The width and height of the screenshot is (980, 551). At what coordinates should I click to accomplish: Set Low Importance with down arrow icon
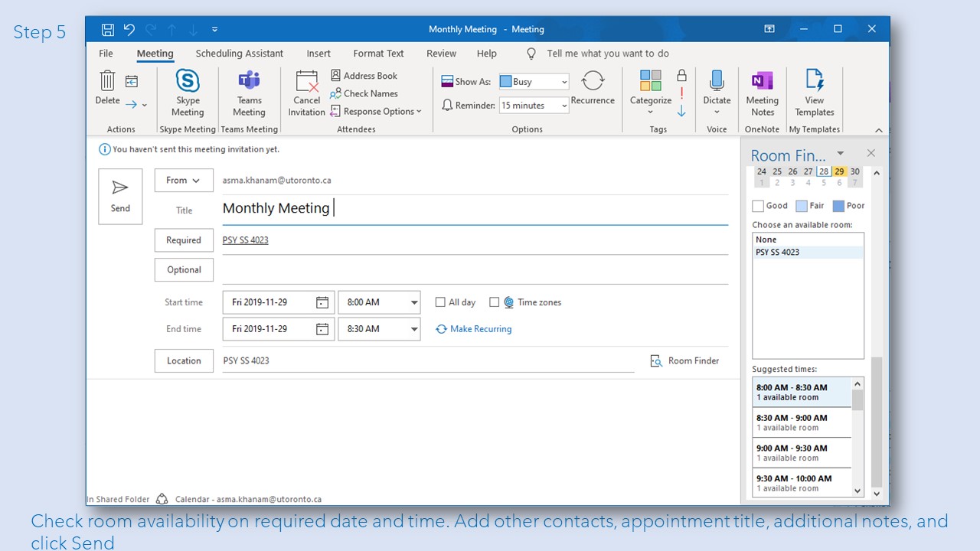[681, 111]
